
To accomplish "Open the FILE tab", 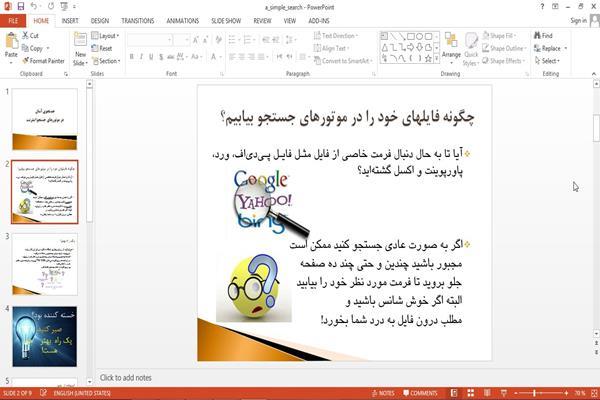I will tap(13, 21).
